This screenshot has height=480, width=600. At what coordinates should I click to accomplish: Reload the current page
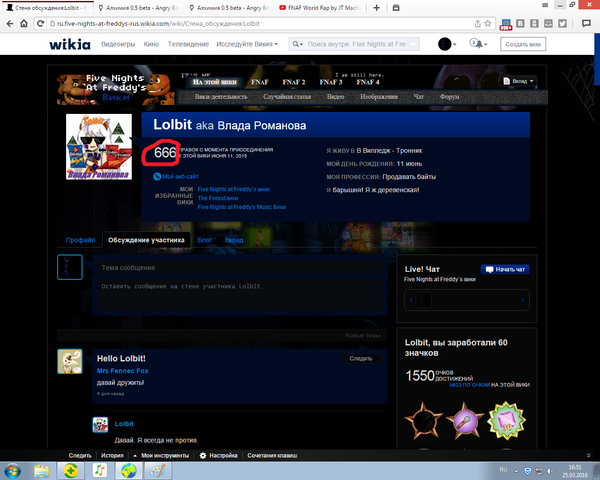(40, 24)
